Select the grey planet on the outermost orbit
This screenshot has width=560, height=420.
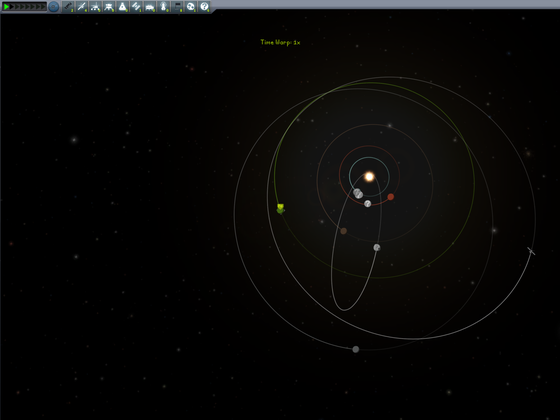(x=356, y=349)
